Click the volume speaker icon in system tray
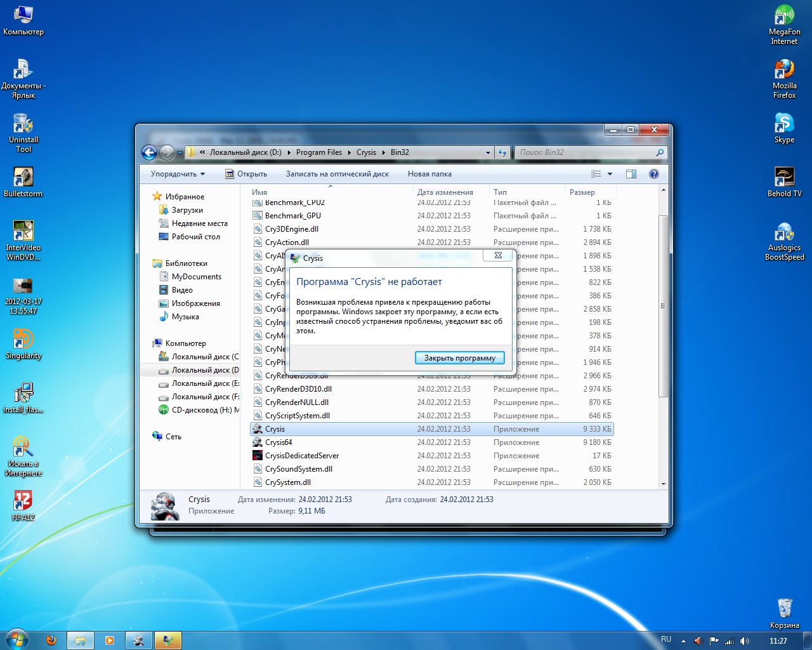Screen dimensions: 812x650 click(x=745, y=641)
